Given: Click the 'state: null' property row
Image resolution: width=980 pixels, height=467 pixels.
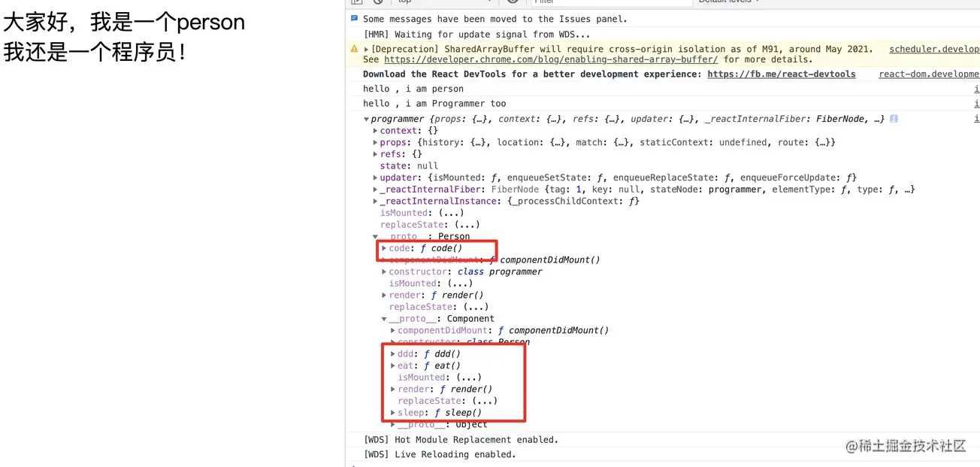Looking at the screenshot, I should coord(409,166).
